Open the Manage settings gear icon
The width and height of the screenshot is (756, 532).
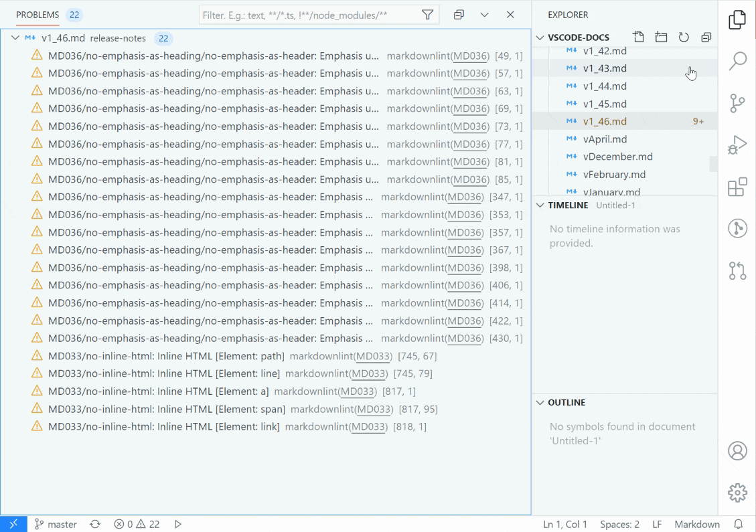pyautogui.click(x=737, y=493)
